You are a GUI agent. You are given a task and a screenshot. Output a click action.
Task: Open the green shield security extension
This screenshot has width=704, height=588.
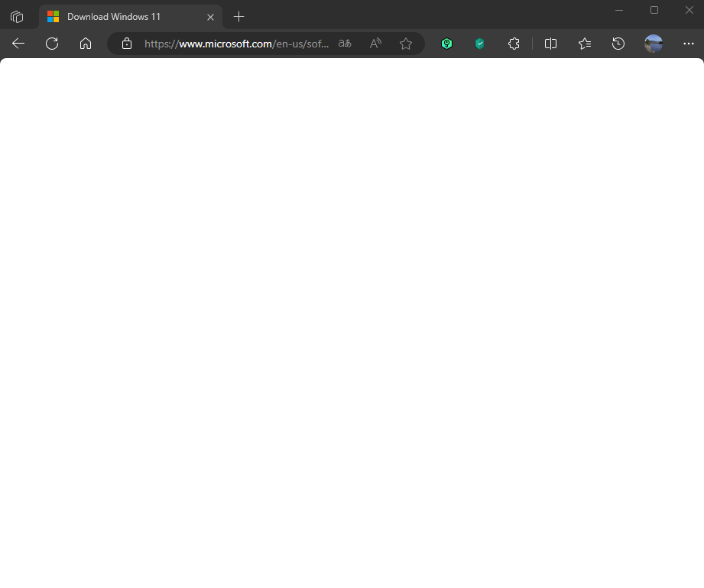[x=480, y=44]
